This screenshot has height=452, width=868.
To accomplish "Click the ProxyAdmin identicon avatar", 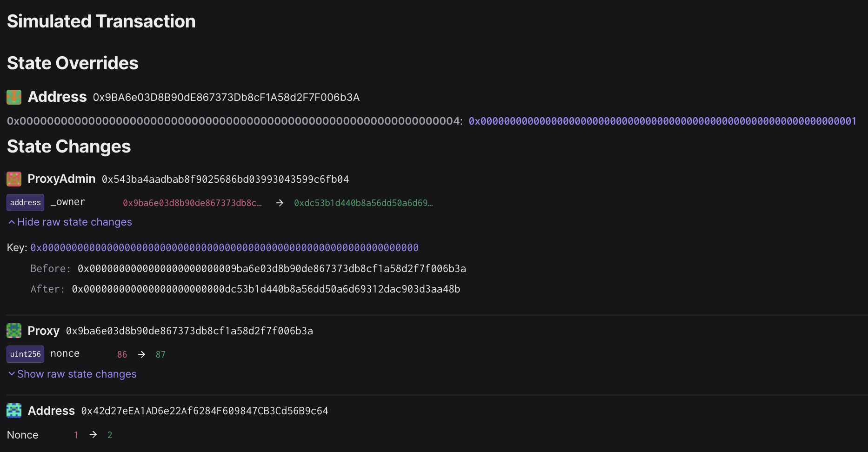I will (x=14, y=179).
